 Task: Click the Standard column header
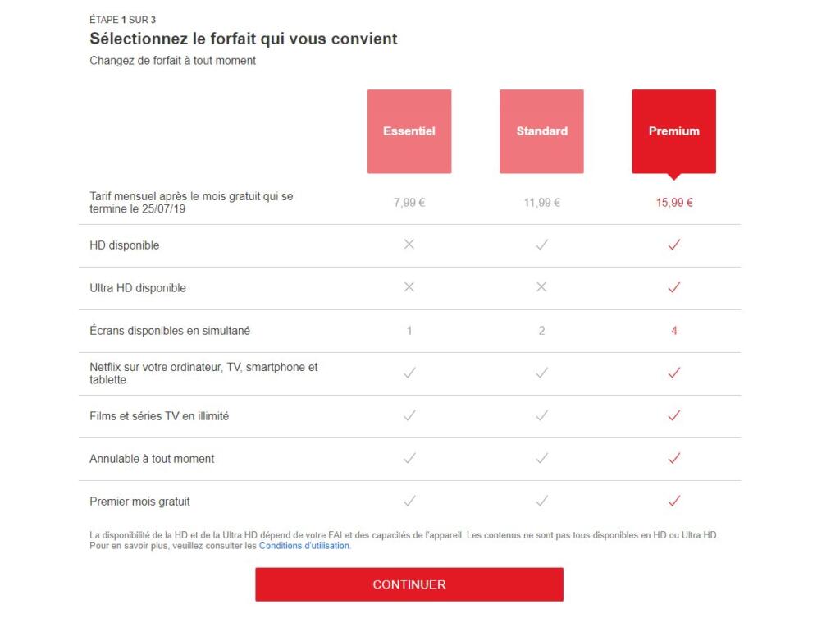(541, 131)
